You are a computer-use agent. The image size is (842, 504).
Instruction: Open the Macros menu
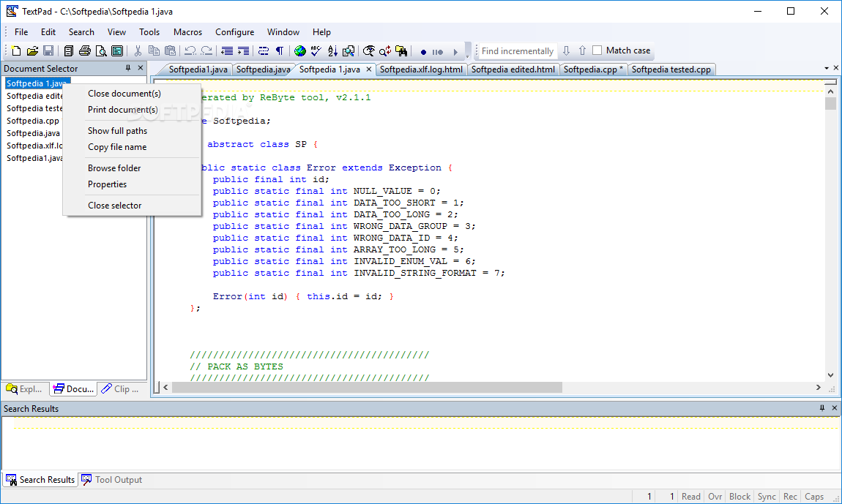[187, 32]
